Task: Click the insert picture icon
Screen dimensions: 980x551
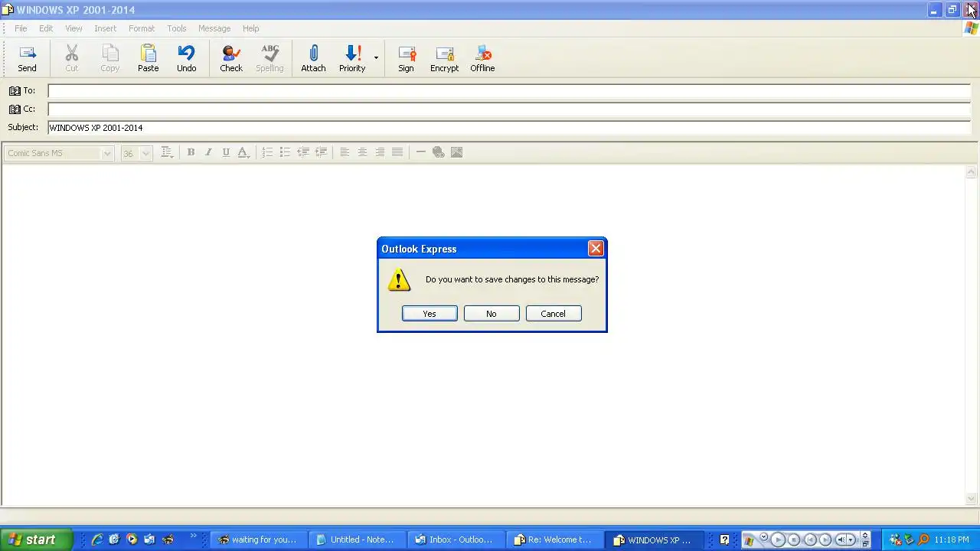Action: (x=456, y=152)
